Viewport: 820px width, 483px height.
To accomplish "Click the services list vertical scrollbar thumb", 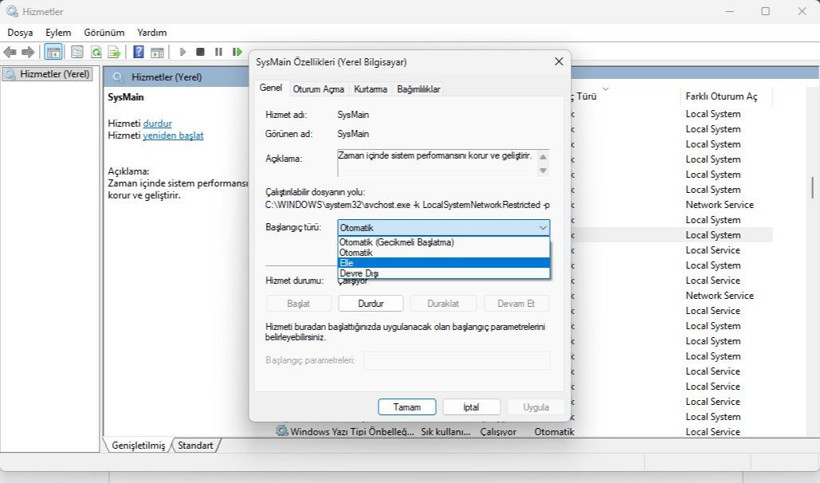I will [x=812, y=187].
